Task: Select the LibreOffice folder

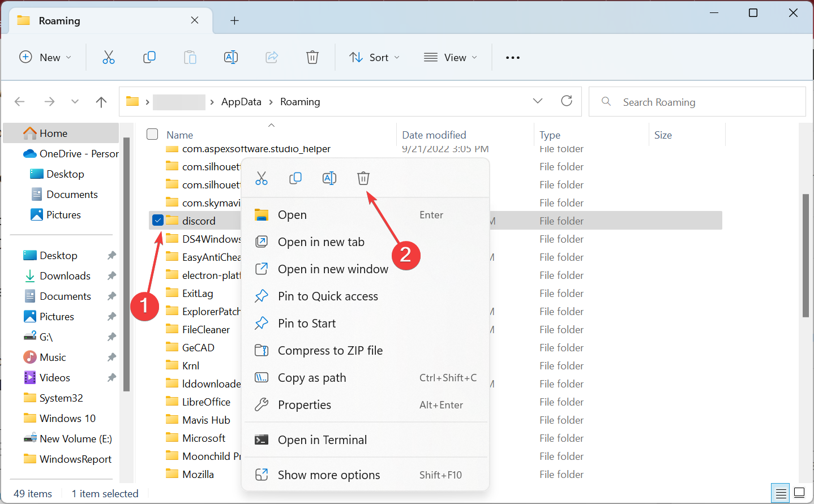Action: pos(206,402)
